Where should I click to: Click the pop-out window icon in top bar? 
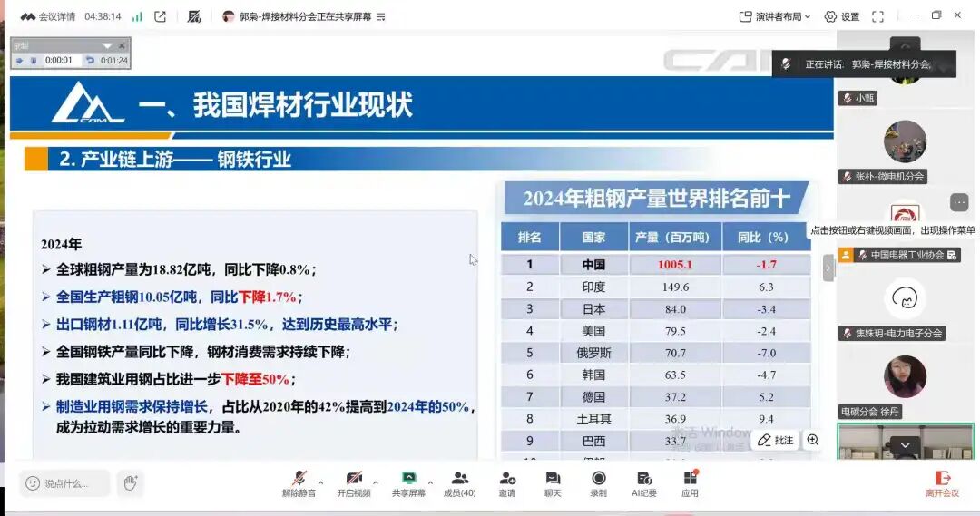160,17
